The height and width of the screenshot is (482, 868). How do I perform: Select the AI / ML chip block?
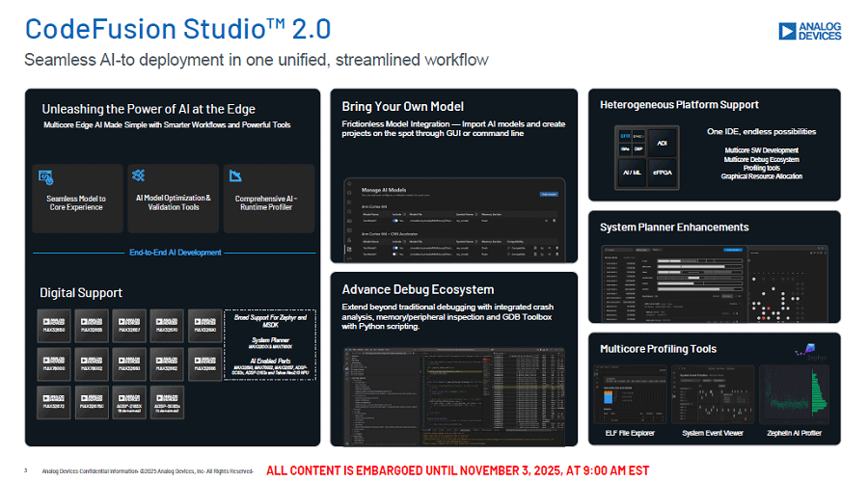tap(633, 172)
